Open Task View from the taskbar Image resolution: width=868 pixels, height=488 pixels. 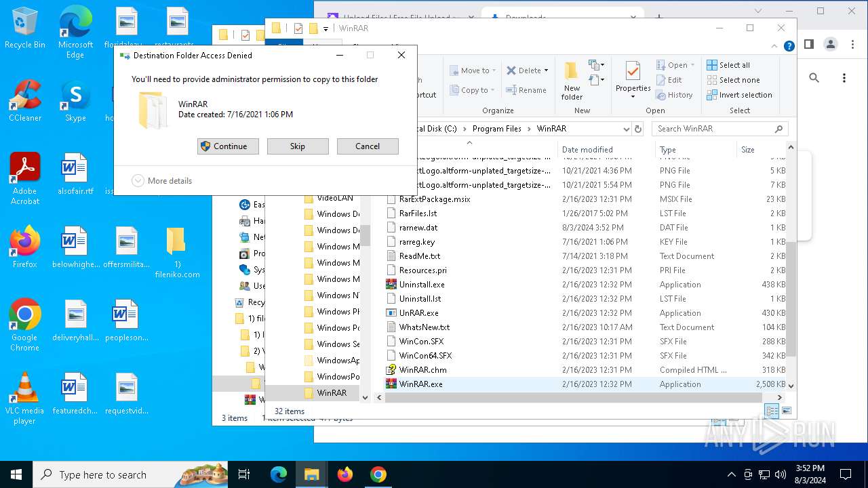[x=245, y=474]
